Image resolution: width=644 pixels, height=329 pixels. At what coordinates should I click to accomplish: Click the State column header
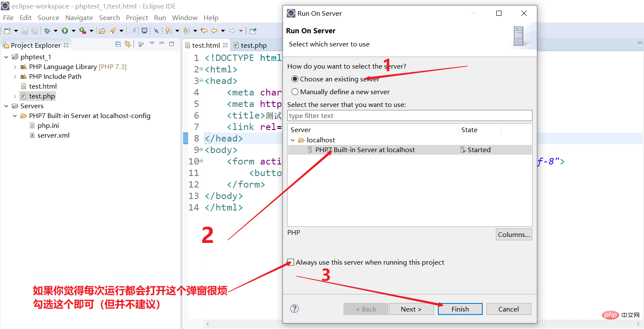click(x=480, y=130)
